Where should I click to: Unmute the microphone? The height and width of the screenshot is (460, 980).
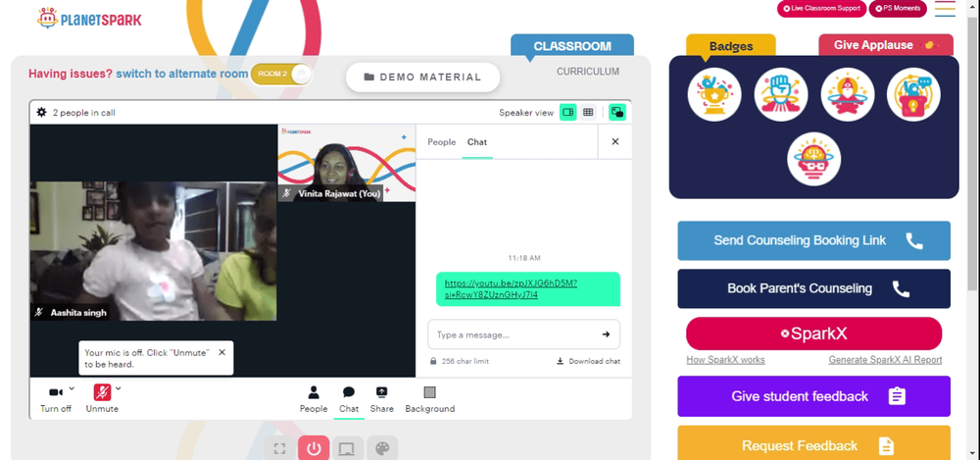pyautogui.click(x=102, y=398)
